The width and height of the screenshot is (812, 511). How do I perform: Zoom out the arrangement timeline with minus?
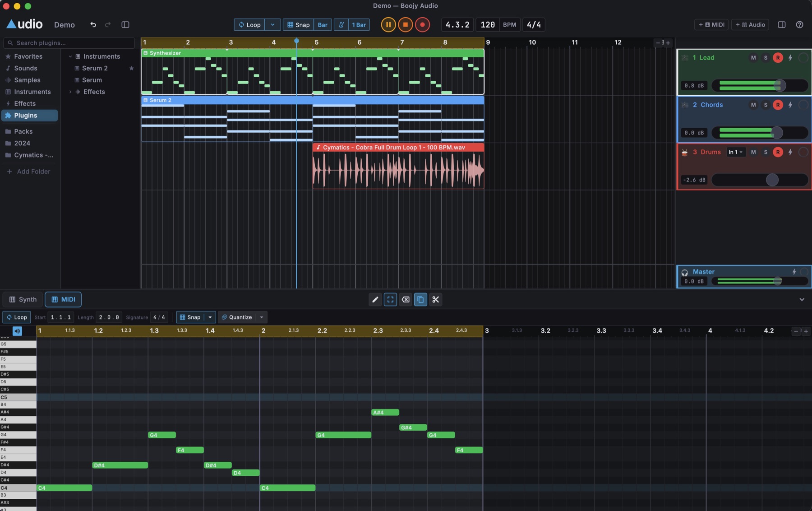(658, 43)
